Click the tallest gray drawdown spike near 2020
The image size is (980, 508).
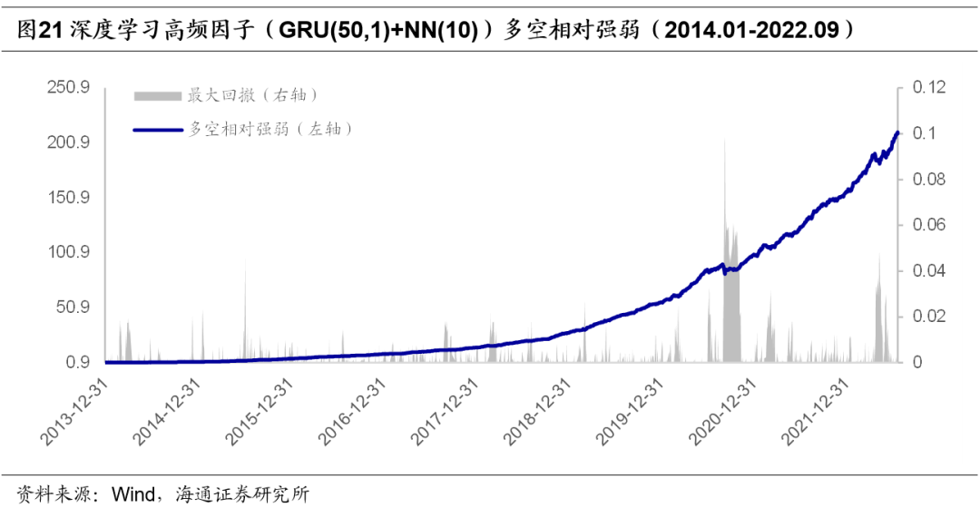click(725, 250)
